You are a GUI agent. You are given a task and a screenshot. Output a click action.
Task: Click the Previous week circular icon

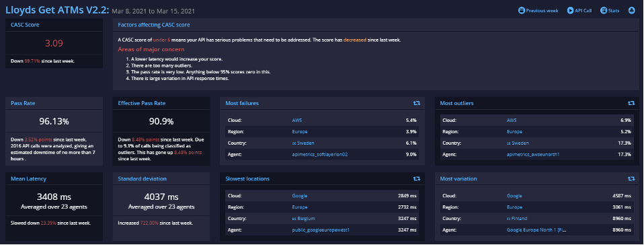(521, 11)
